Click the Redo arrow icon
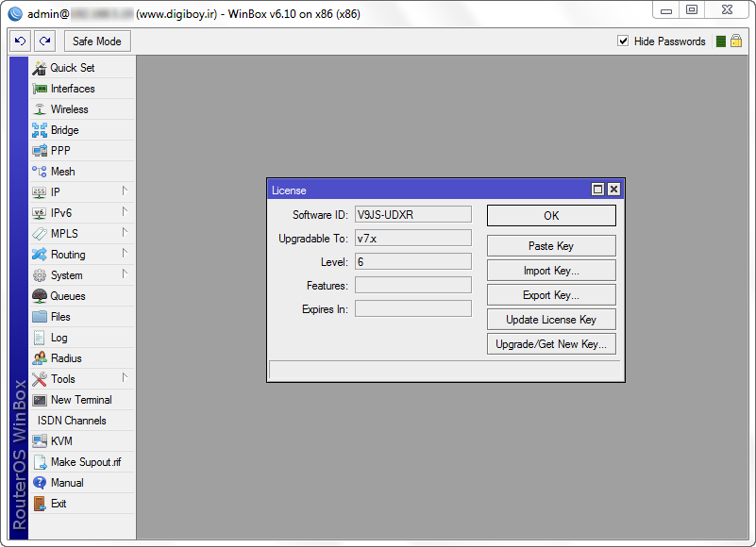 coord(45,41)
